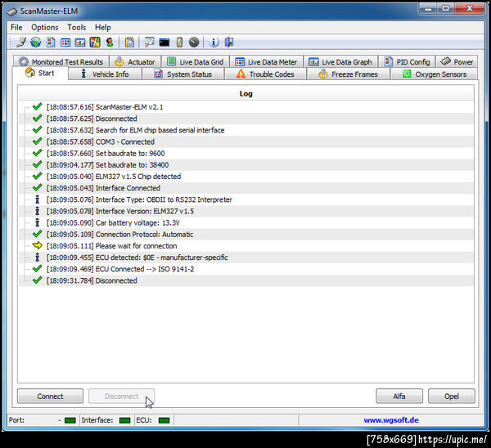This screenshot has width=491, height=448.
Task: Open the System Status tab
Action: point(183,74)
